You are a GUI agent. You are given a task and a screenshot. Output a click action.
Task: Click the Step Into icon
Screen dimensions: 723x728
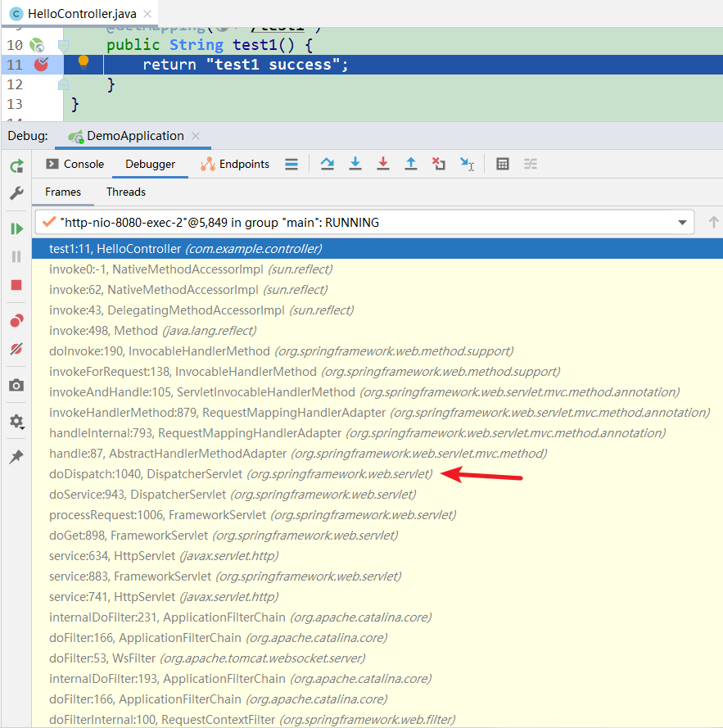pyautogui.click(x=355, y=164)
